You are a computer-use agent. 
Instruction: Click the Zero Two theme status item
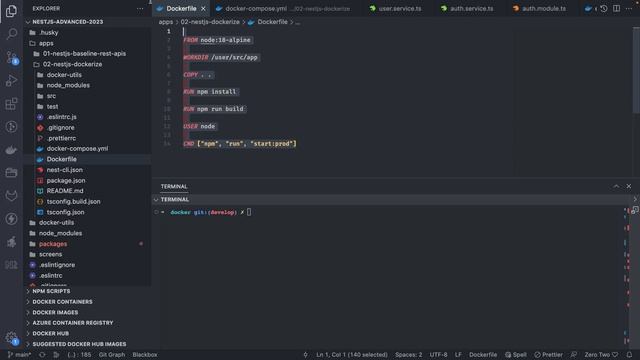click(x=601, y=355)
